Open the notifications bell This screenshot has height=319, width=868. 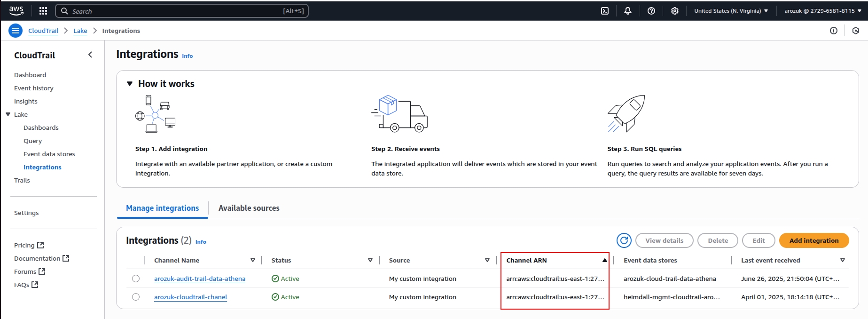pyautogui.click(x=628, y=11)
